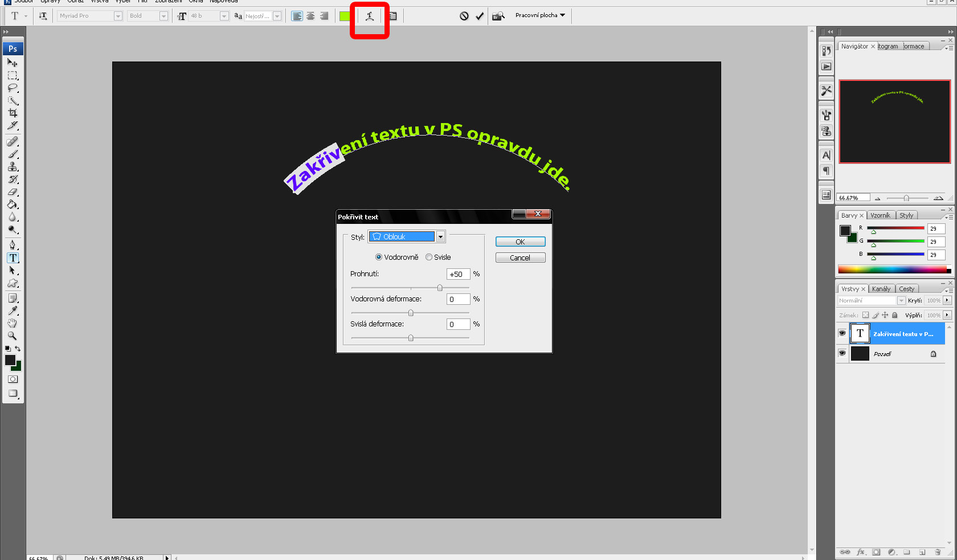The width and height of the screenshot is (957, 560).
Task: Switch to the Cesty tab
Action: click(x=907, y=289)
